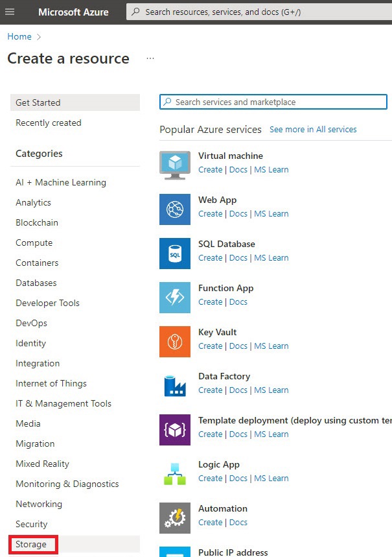This screenshot has width=392, height=557.
Task: Open the Compute category
Action: [x=34, y=243]
